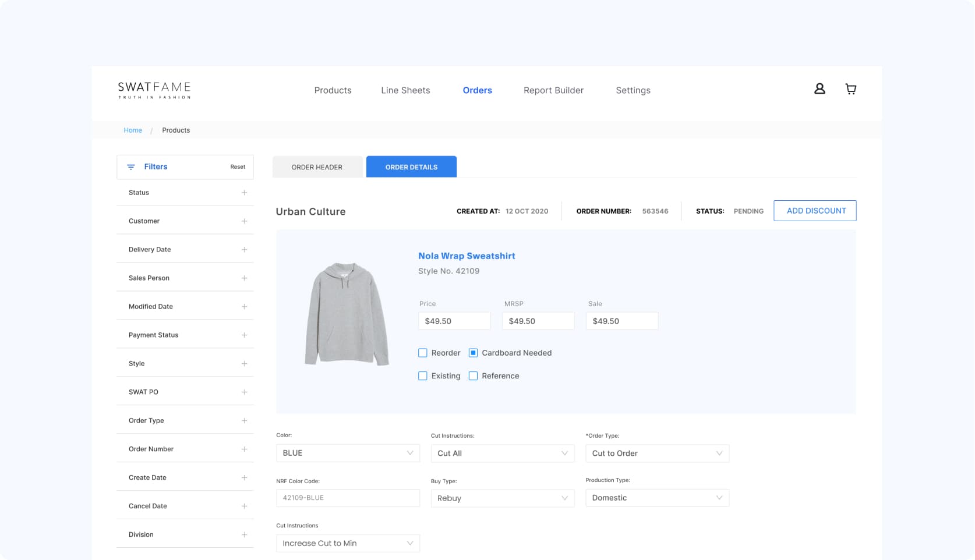
Task: Switch to the ORDER DETAILS tab
Action: 411,167
